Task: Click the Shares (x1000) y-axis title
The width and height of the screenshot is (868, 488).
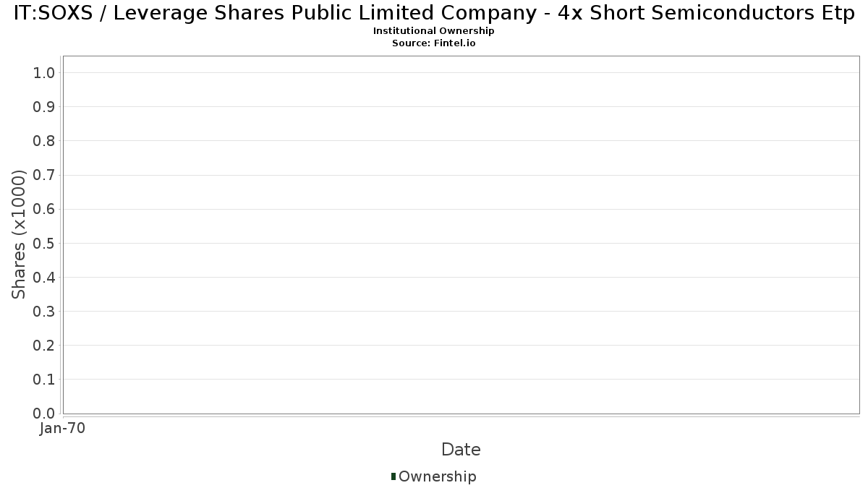Action: tap(20, 234)
